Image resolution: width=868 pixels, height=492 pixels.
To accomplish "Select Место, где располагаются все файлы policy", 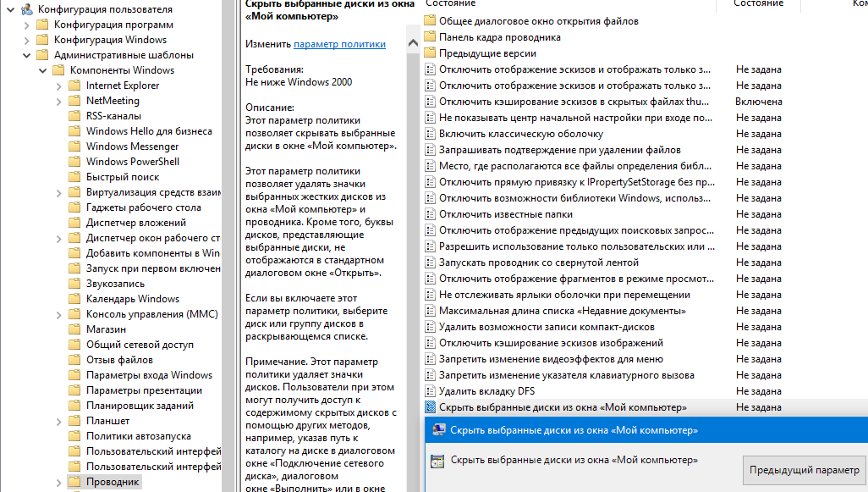I will point(575,166).
